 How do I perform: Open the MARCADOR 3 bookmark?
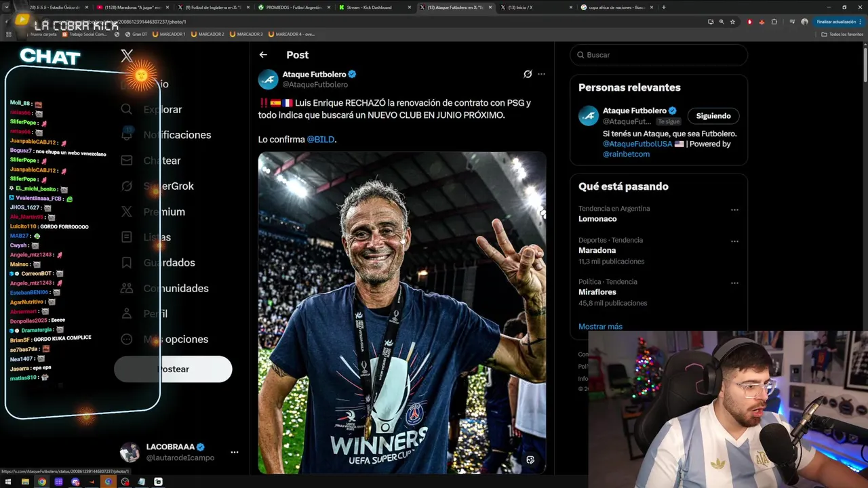(246, 34)
